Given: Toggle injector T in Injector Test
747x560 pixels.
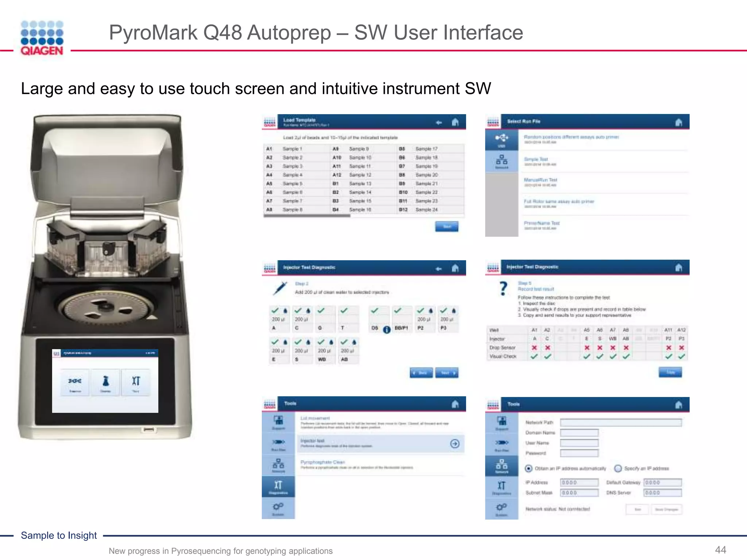Looking at the screenshot, I should [348, 319].
